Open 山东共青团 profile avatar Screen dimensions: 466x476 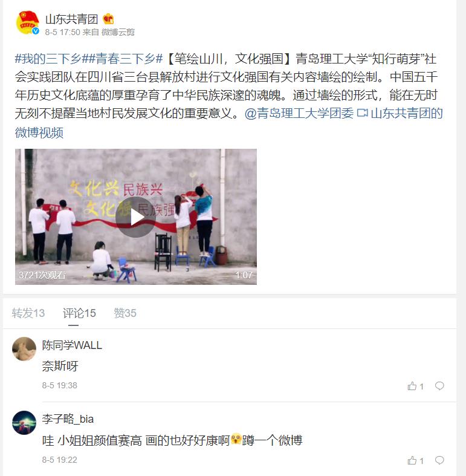(27, 23)
